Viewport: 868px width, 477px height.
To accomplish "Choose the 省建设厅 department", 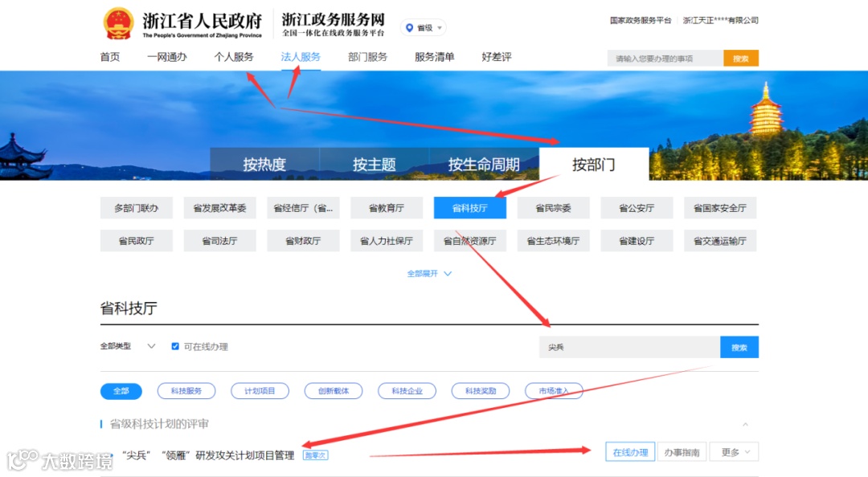I will pyautogui.click(x=637, y=241).
